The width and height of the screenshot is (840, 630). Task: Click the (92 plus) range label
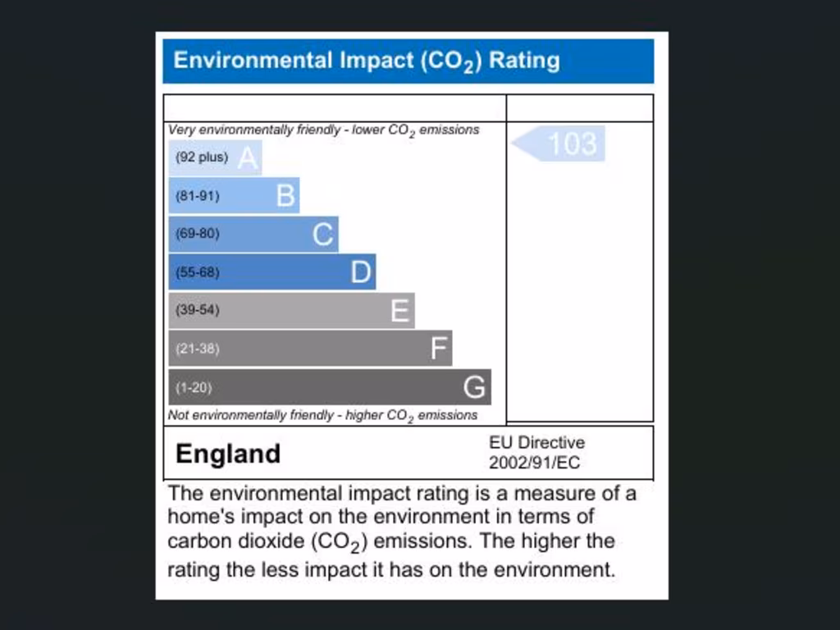[x=202, y=157]
